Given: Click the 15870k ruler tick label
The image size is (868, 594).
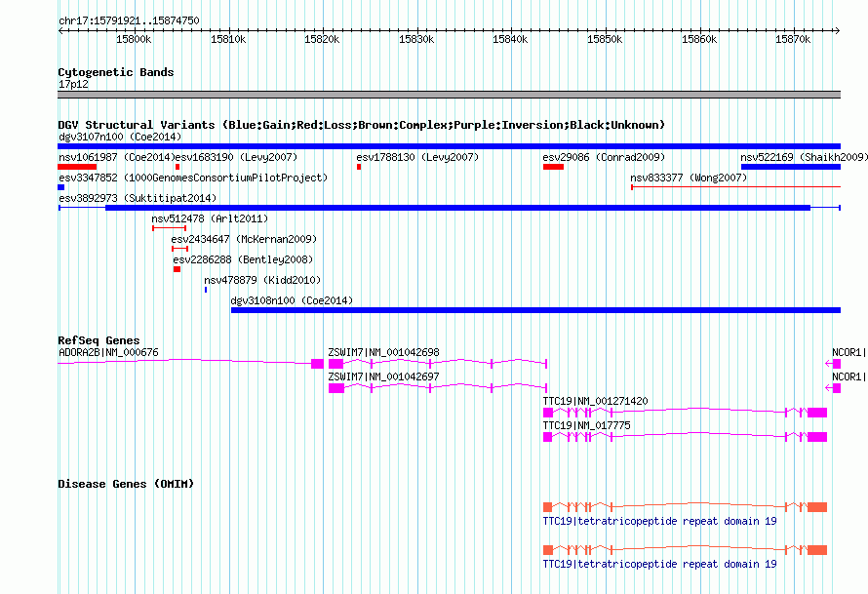Looking at the screenshot, I should pos(793,39).
